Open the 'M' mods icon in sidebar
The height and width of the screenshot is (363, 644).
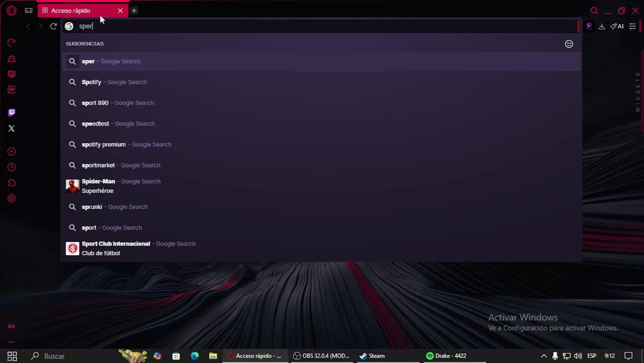[x=12, y=90]
